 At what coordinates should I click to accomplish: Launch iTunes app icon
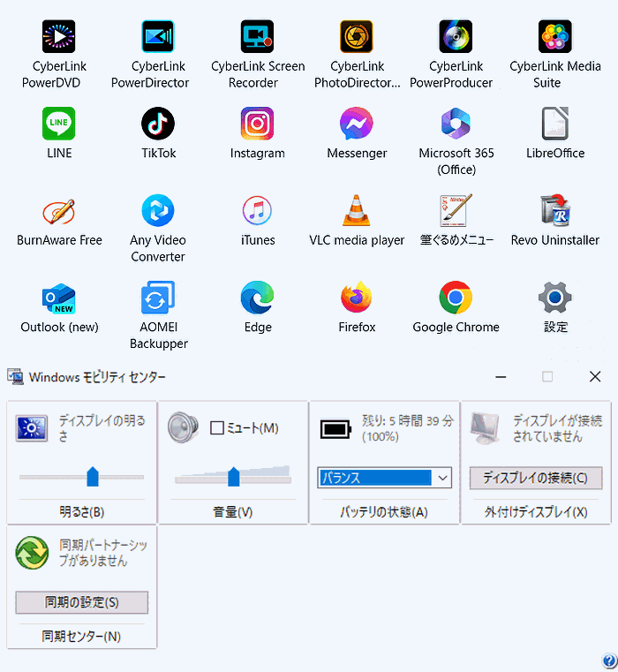[257, 210]
